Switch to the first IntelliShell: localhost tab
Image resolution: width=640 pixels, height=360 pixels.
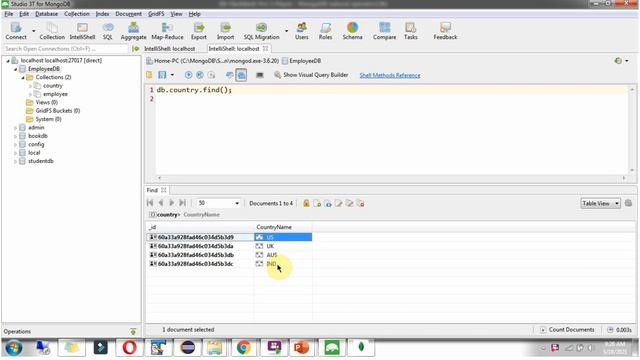[169, 49]
